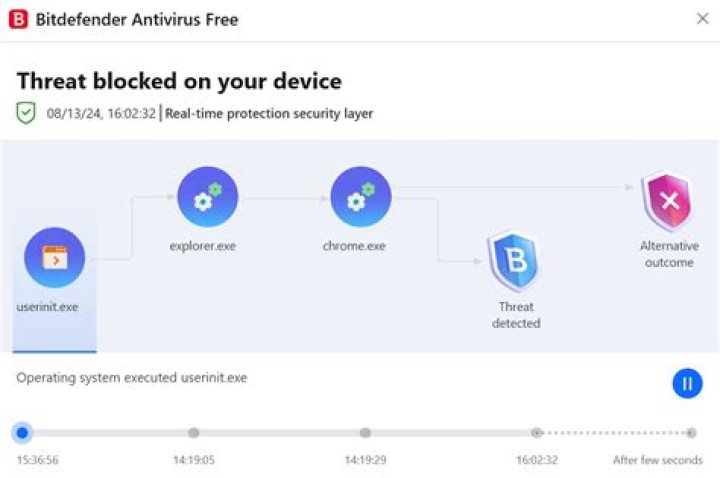Jump to the 15:36:56 timeline point
Image resolution: width=720 pixels, height=478 pixels.
(x=22, y=433)
